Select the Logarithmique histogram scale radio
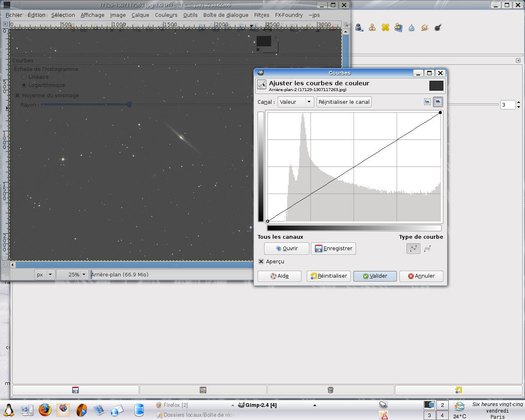Viewport: 525px width, 420px height. tap(24, 85)
